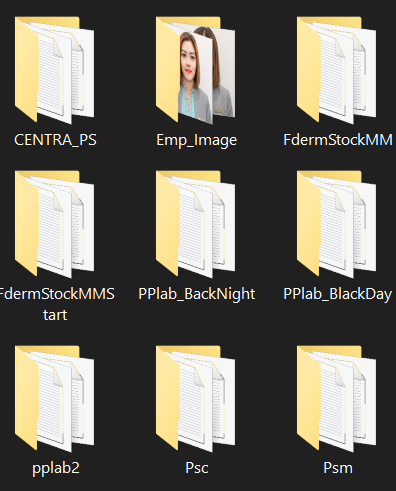Screen dimensions: 396x491
Task: Click the PPlab_BackNight name label
Action: coord(197,295)
